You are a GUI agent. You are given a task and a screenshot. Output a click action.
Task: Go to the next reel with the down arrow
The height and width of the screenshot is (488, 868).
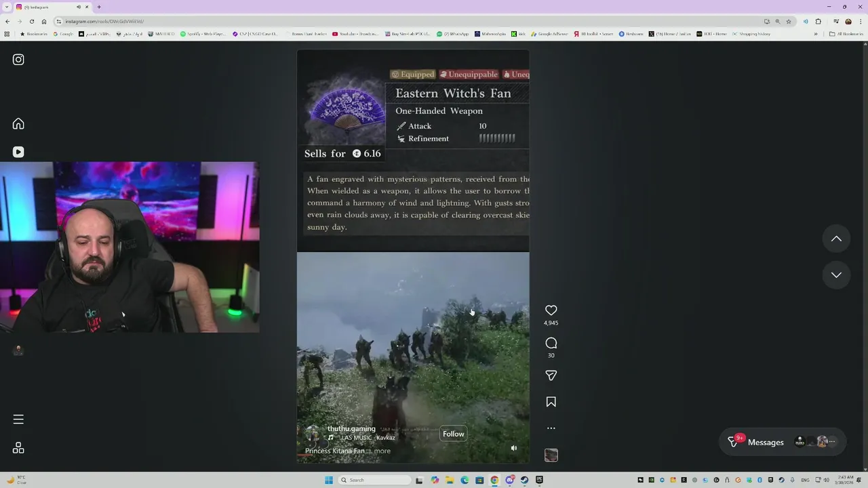click(836, 274)
